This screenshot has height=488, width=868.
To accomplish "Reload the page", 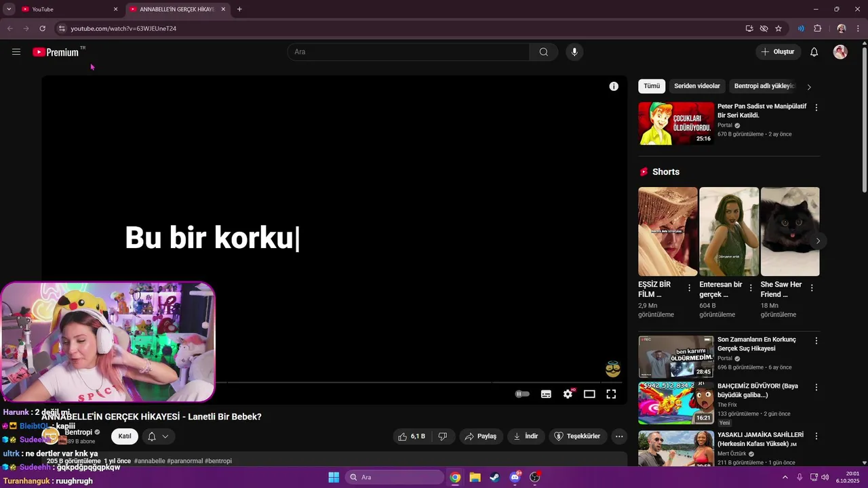I will coord(43,28).
